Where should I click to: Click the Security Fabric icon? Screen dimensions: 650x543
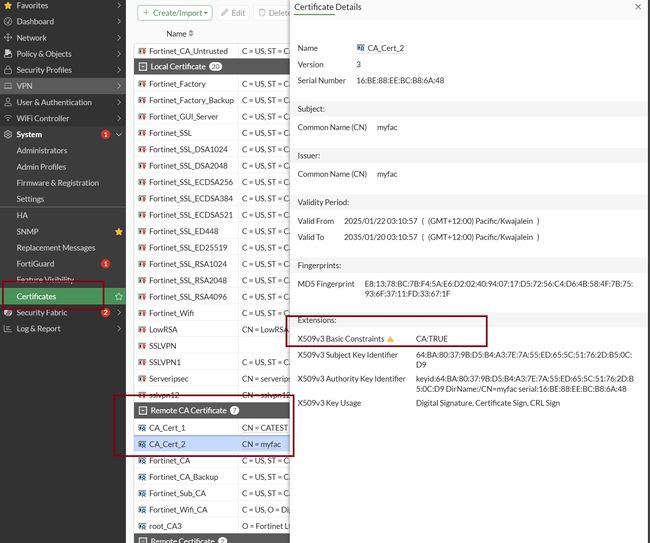8,313
